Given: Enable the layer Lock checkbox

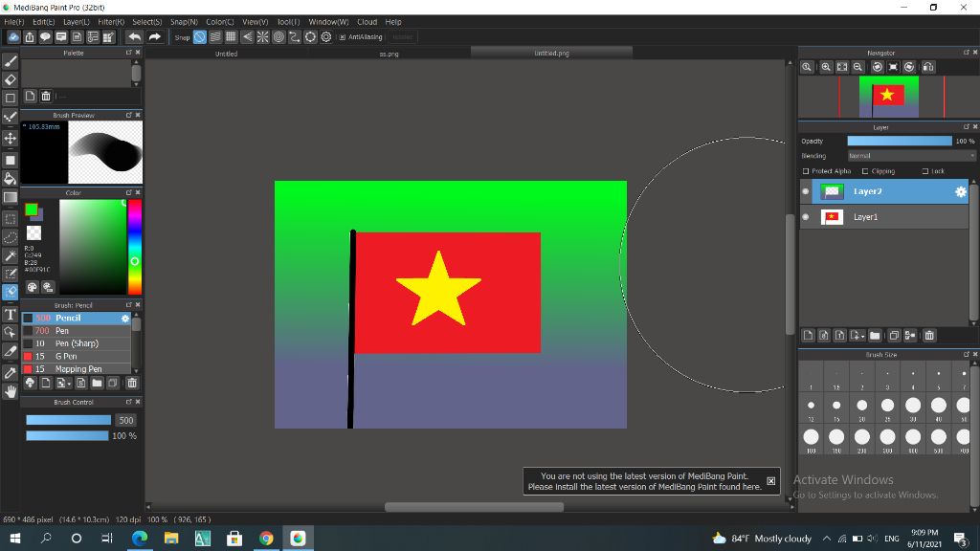Looking at the screenshot, I should 925,171.
